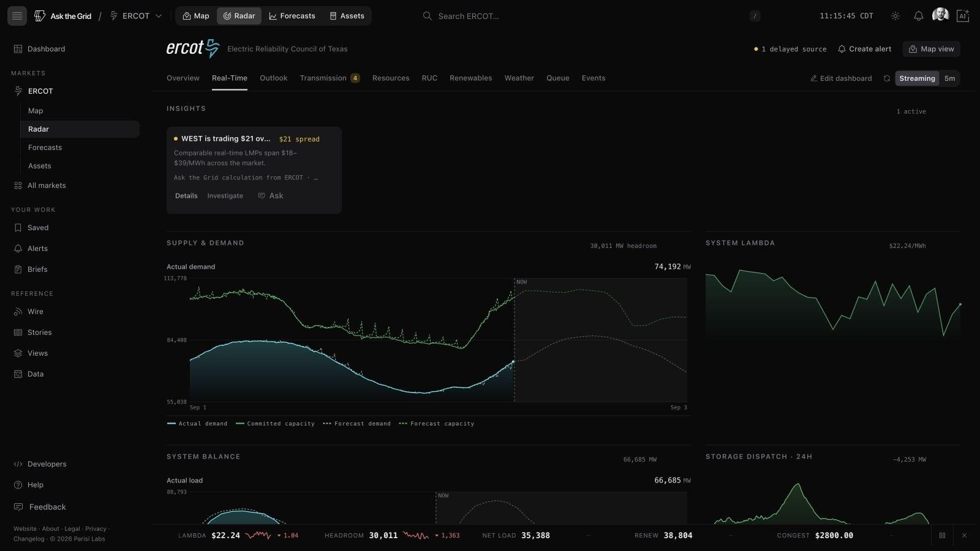Image resolution: width=980 pixels, height=551 pixels.
Task: Open the Legal footer link
Action: [x=72, y=529]
